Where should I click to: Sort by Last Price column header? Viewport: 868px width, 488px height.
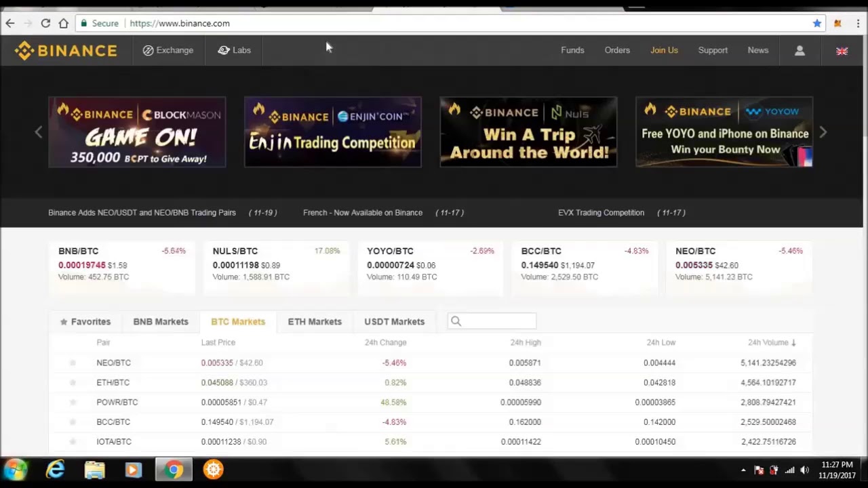(x=218, y=342)
